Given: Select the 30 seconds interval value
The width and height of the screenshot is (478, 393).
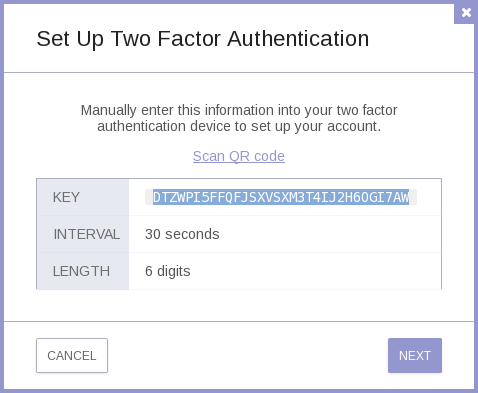Looking at the screenshot, I should 182,234.
